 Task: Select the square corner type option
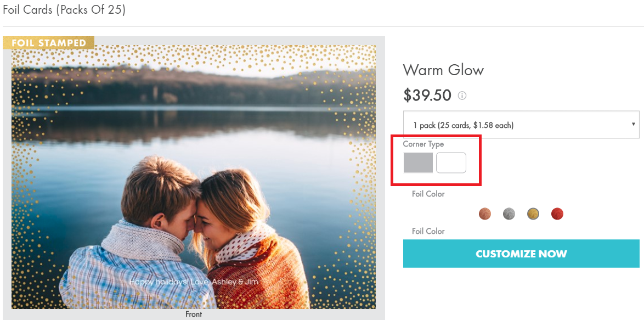pos(418,163)
